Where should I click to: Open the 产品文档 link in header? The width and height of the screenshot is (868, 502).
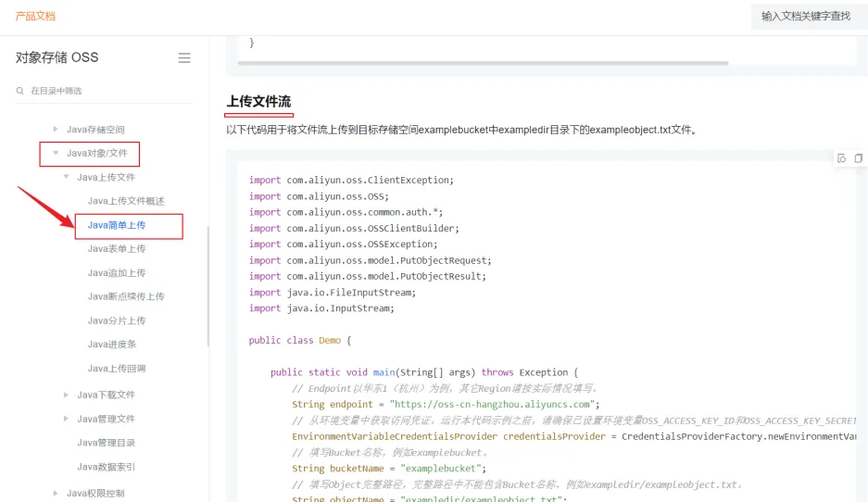point(35,16)
